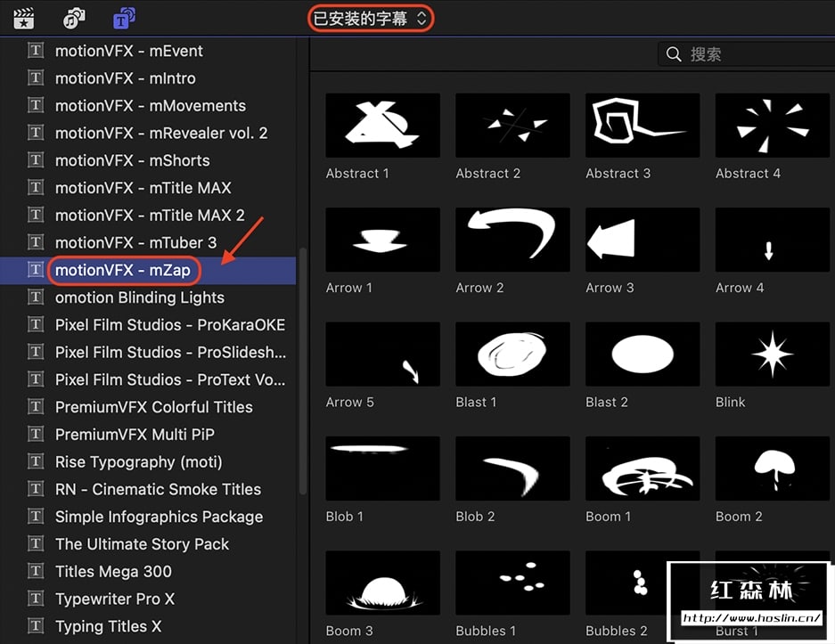Select motionVFX - mMovements category

point(148,105)
